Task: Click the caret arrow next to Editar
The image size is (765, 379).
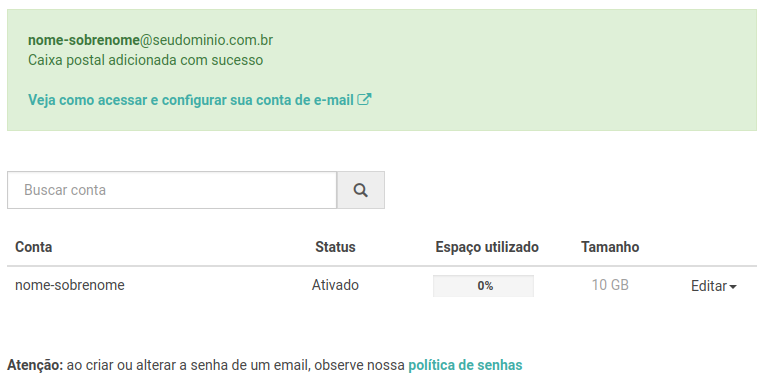Action: 733,287
